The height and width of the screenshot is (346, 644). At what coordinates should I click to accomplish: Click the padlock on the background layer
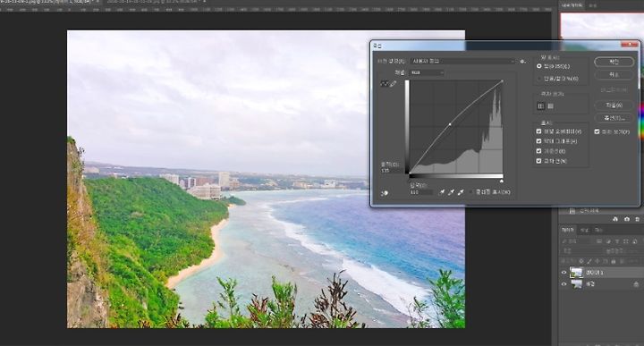pyautogui.click(x=636, y=284)
